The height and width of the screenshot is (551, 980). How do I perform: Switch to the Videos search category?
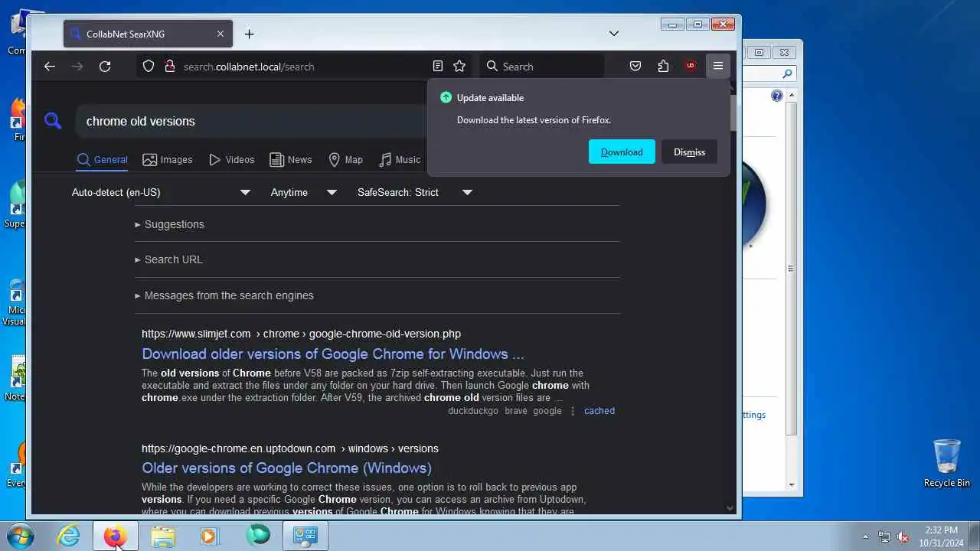(x=231, y=160)
